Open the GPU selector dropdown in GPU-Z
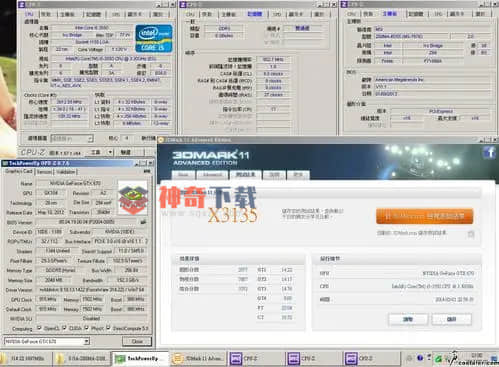 pos(47,341)
